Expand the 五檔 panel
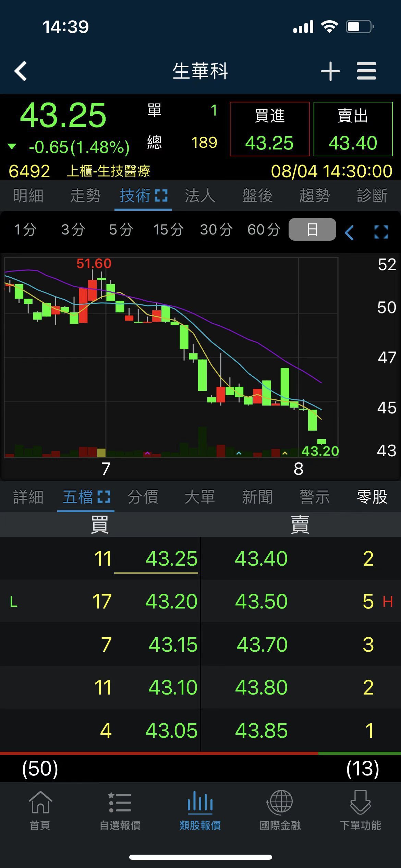Viewport: 401px width, 868px height. click(104, 497)
